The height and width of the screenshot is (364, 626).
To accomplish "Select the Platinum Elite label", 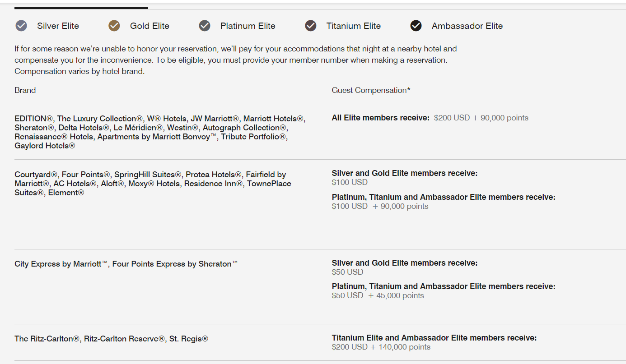I will (x=248, y=26).
